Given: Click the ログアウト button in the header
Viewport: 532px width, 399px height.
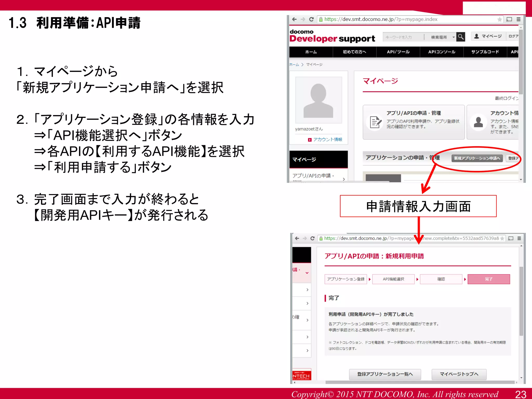Looking at the screenshot, I should 513,36.
